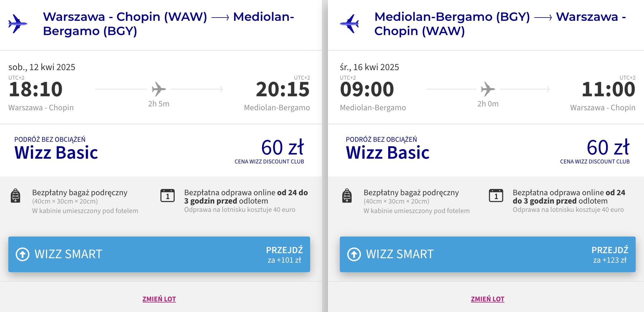Click the backpack icon in return flight panel

pos(347,196)
